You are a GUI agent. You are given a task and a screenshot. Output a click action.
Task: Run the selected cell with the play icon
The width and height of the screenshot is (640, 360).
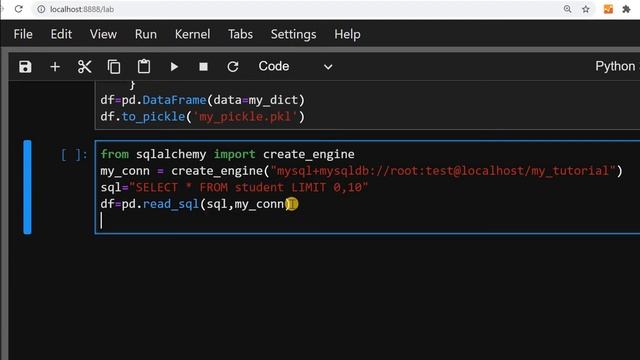(x=174, y=67)
